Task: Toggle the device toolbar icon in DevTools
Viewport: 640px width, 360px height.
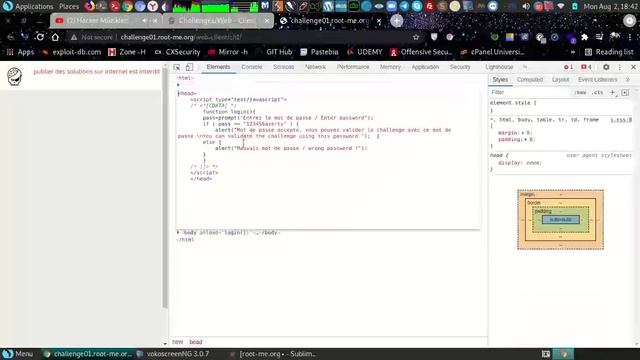Action: pos(189,67)
